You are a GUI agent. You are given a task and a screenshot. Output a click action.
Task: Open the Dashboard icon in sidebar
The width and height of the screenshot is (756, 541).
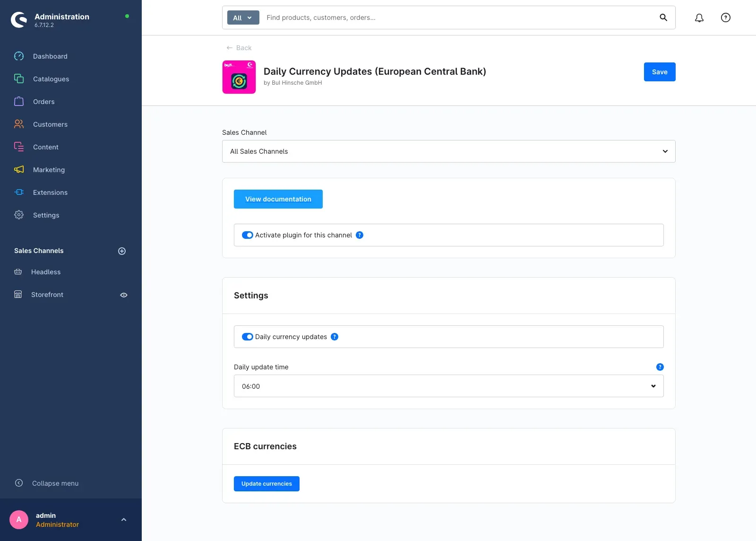[19, 56]
